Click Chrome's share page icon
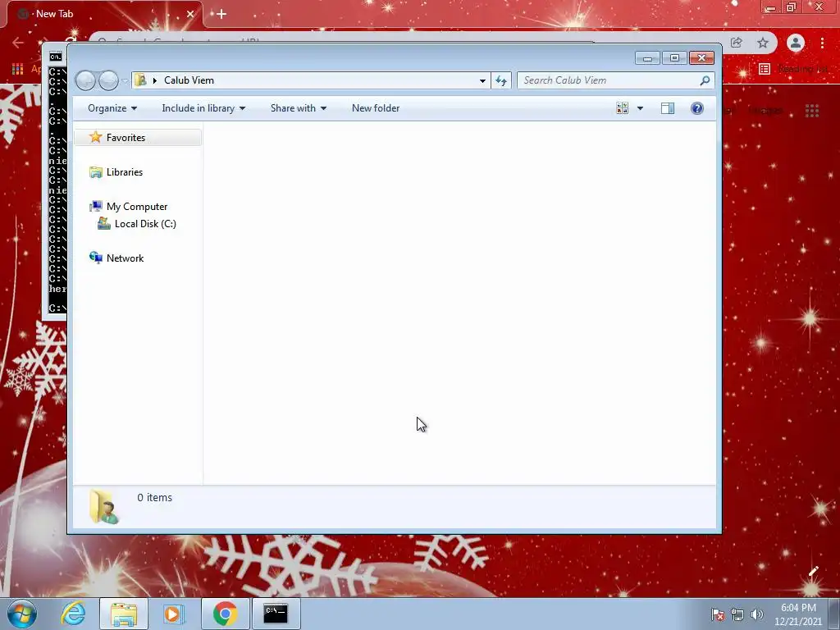This screenshot has height=630, width=840. tap(736, 43)
